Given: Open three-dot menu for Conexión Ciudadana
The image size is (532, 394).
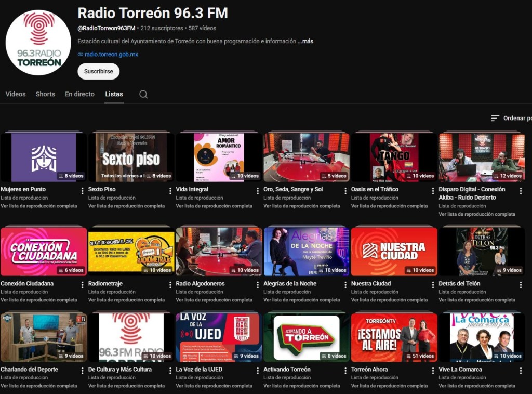Looking at the screenshot, I should pos(83,285).
